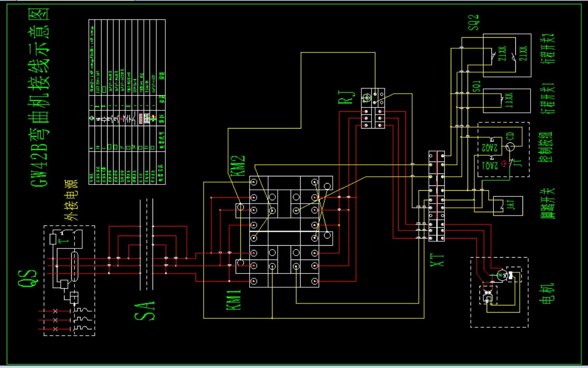Select the 脚踏开关 label text

(x=546, y=203)
